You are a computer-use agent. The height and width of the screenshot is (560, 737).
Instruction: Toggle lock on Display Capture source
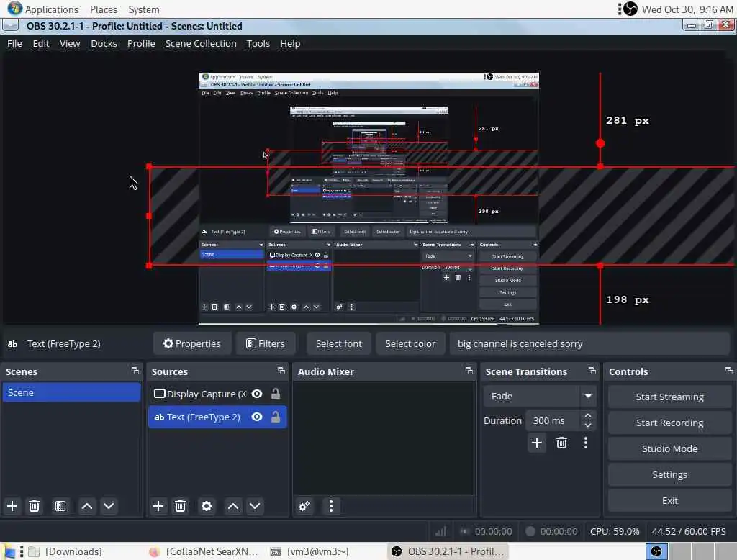point(276,394)
